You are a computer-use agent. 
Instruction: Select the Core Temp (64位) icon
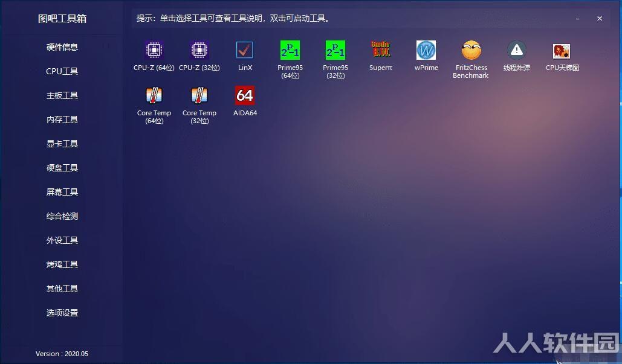(154, 95)
